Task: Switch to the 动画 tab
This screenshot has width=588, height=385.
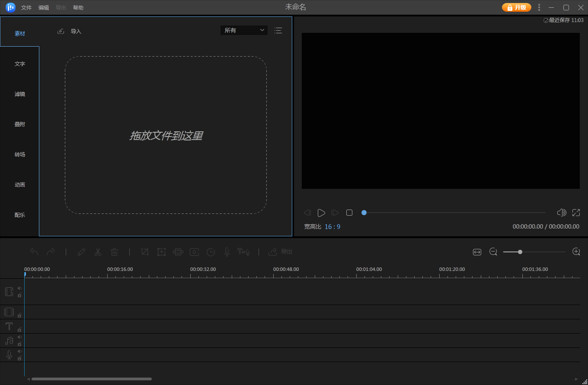Action: coord(20,185)
